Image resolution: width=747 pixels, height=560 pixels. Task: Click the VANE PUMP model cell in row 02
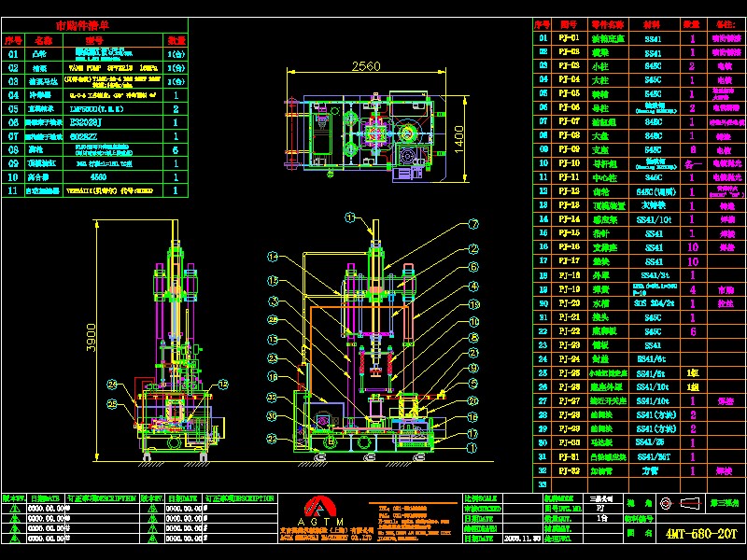[113, 68]
